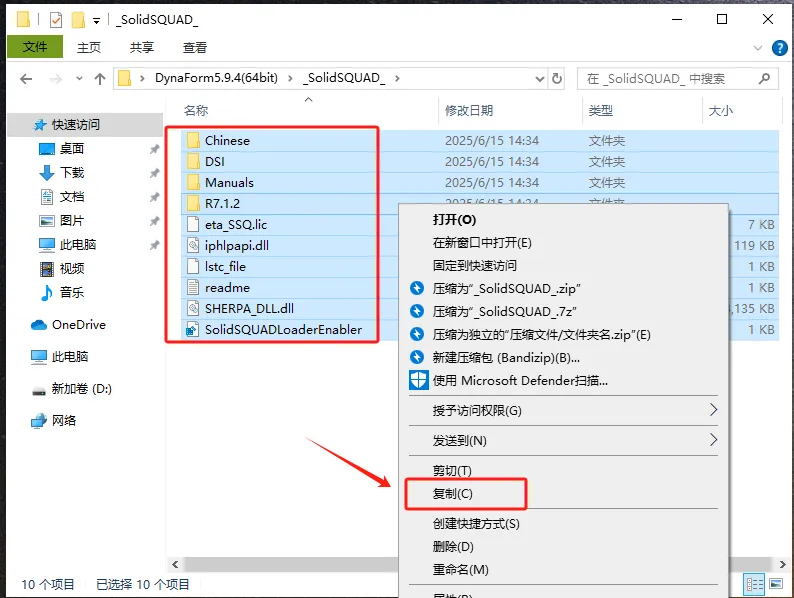Click the Manuals folder icon

[x=193, y=182]
